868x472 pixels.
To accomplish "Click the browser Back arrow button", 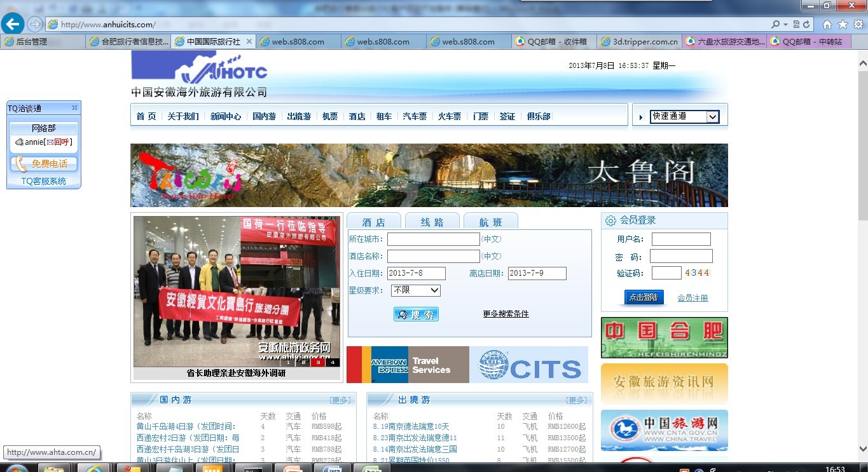I will 12,24.
